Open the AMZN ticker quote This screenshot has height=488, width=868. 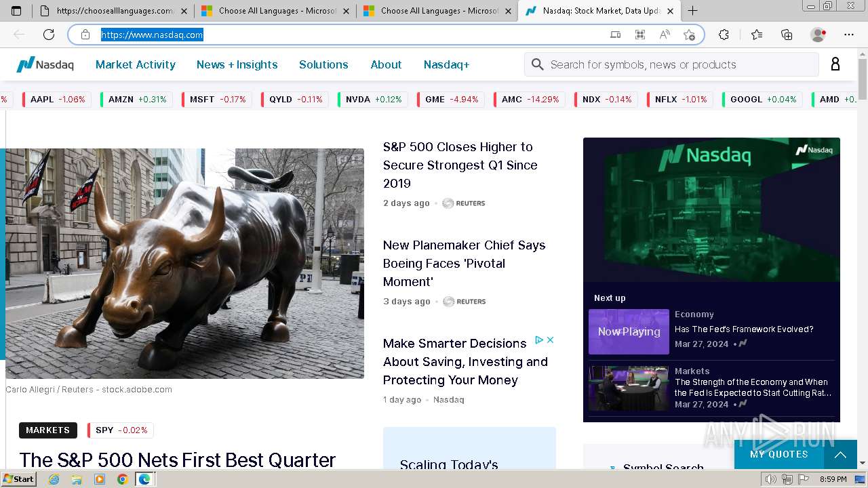tap(136, 99)
